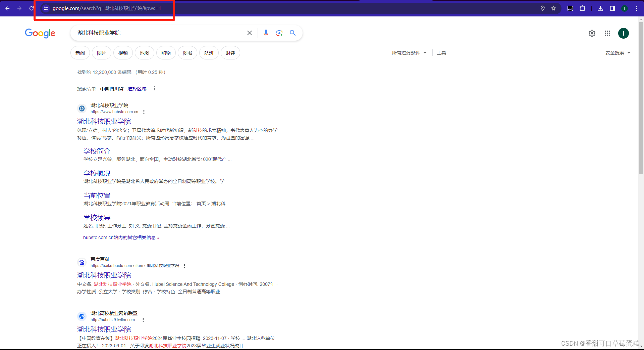The image size is (644, 350).
Task: Go to the Google logo homepage
Action: click(40, 33)
